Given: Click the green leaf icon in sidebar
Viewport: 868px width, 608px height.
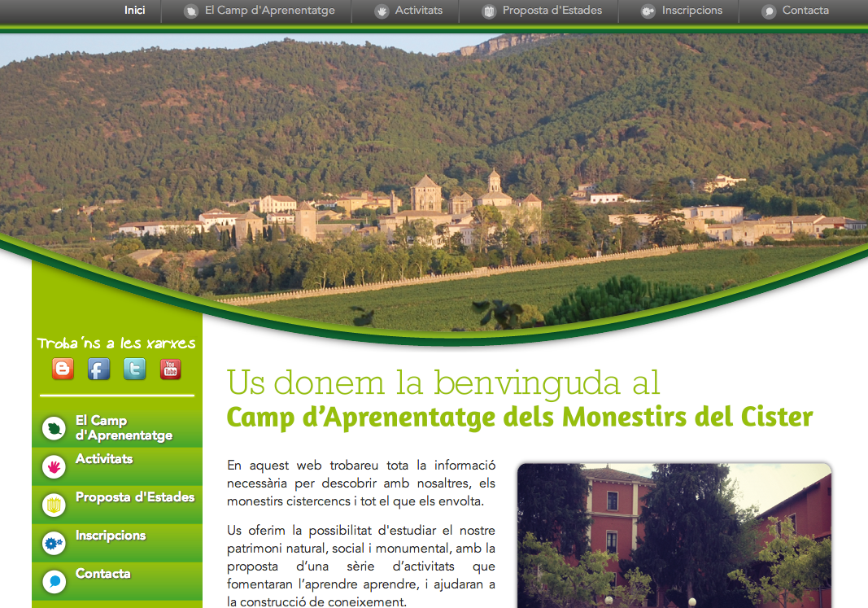Looking at the screenshot, I should point(54,429).
